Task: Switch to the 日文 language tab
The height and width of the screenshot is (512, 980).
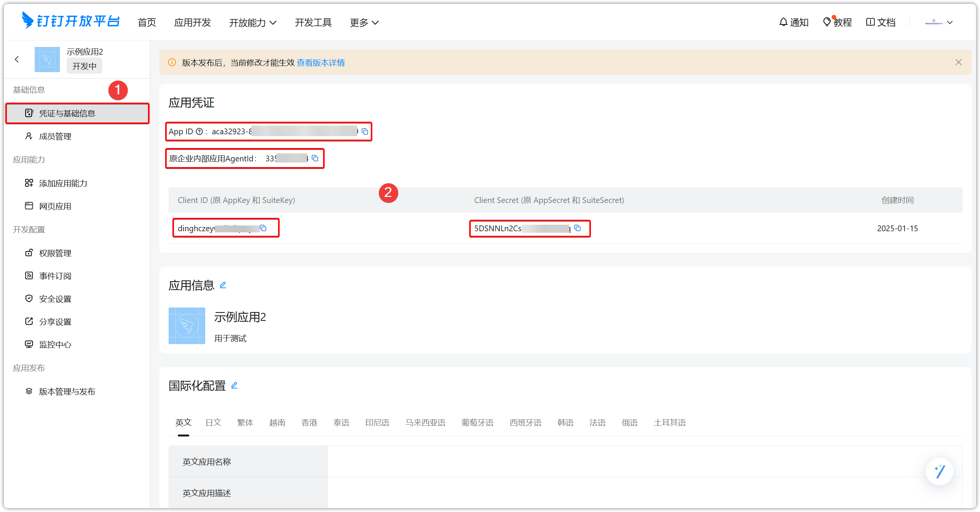Action: (214, 422)
